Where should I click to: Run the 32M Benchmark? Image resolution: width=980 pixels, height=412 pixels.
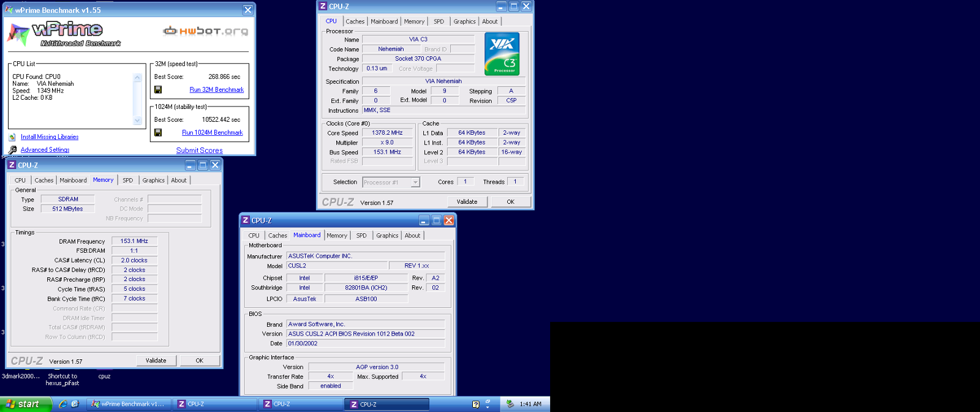[x=217, y=89]
